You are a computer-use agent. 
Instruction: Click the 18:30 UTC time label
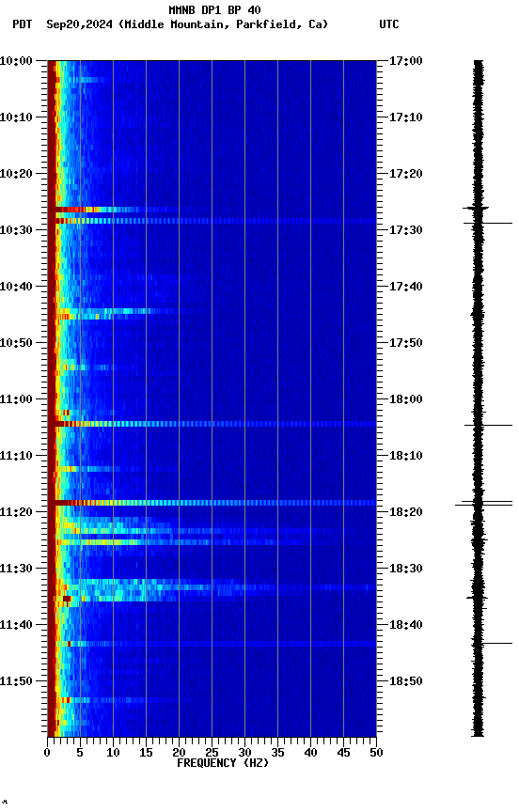coord(405,569)
